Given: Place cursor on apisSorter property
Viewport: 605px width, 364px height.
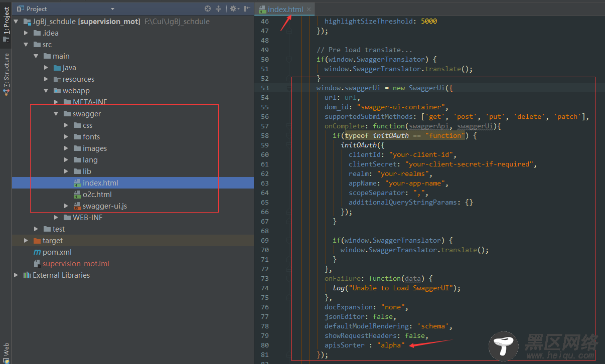Looking at the screenshot, I should (x=345, y=345).
